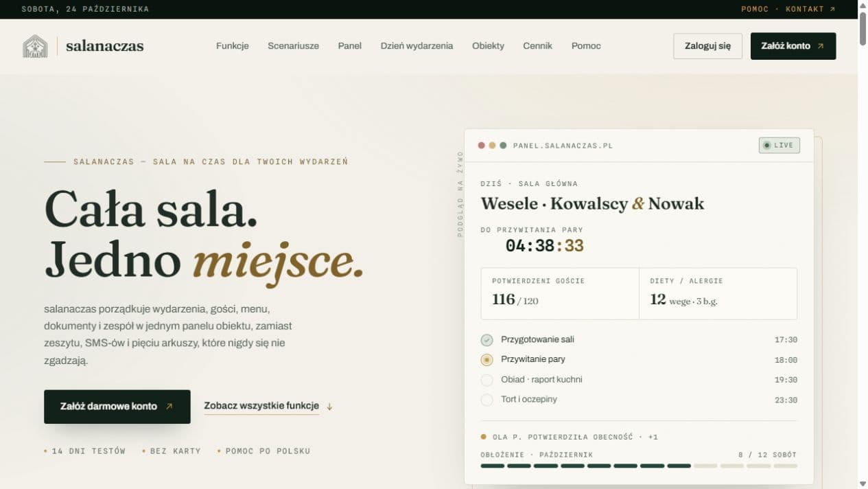Viewport: 868px width, 489px height.
Task: Click the red window dot in panel preview
Action: pyautogui.click(x=482, y=146)
